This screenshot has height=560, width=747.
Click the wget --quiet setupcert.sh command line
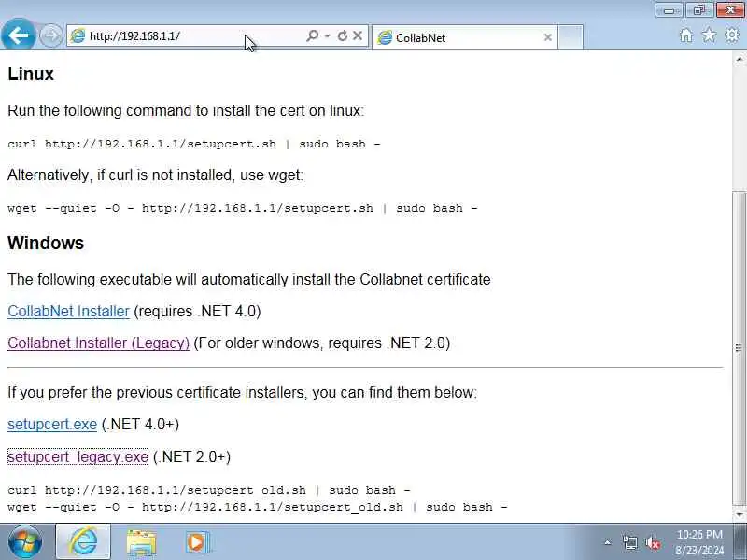pyautogui.click(x=243, y=208)
